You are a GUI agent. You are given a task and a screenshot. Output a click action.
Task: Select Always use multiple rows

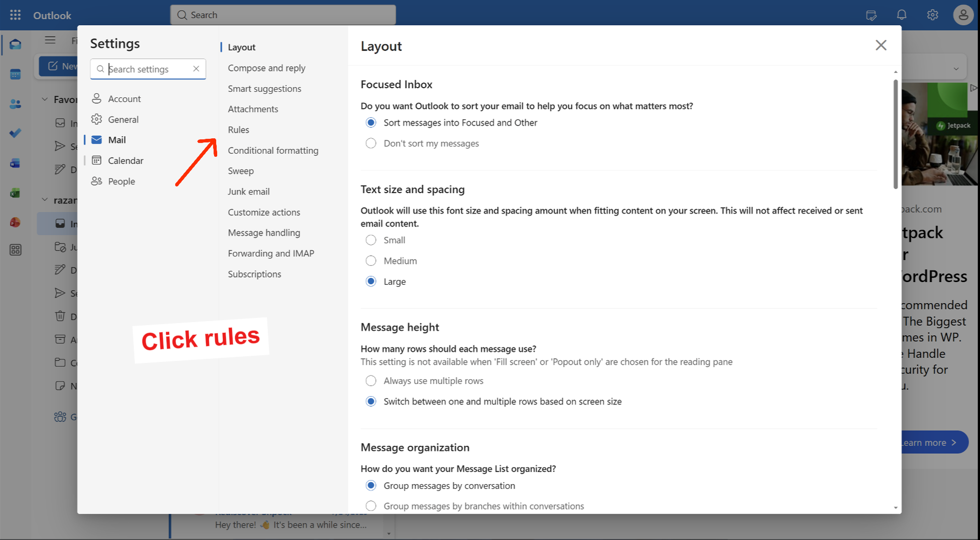tap(371, 381)
